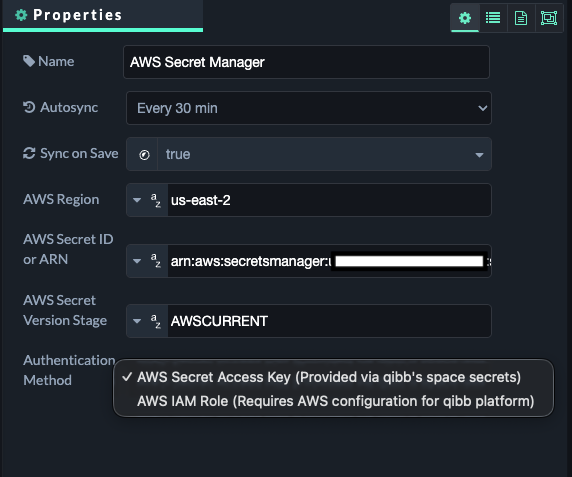This screenshot has width=572, height=477.
Task: Click the string type icon in Version Stage
Action: [x=156, y=321]
